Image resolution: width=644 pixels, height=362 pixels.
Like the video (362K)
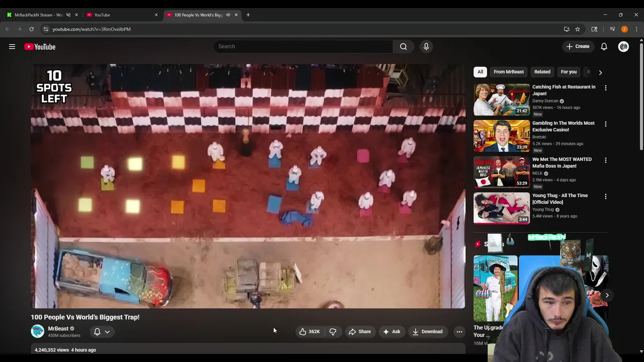coord(309,331)
